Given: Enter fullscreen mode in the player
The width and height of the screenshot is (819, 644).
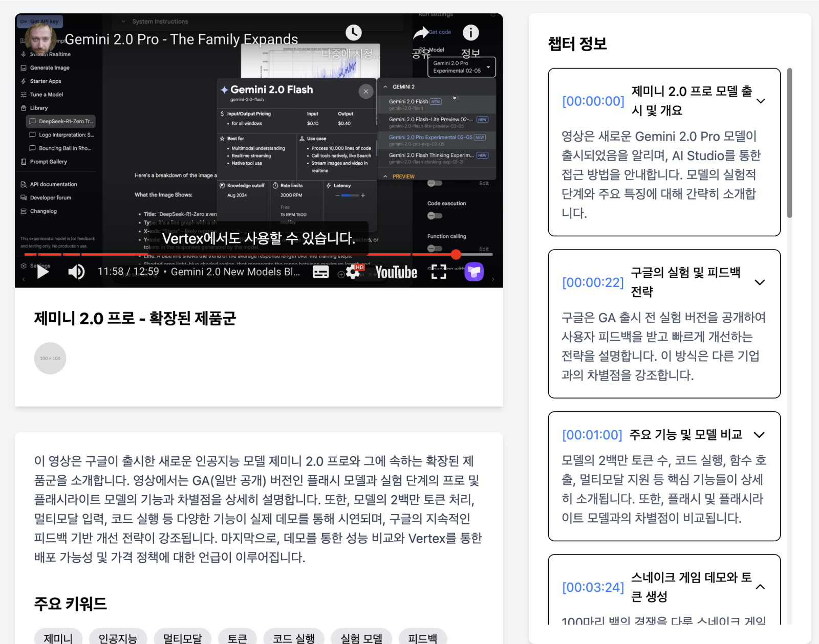Looking at the screenshot, I should click(438, 272).
